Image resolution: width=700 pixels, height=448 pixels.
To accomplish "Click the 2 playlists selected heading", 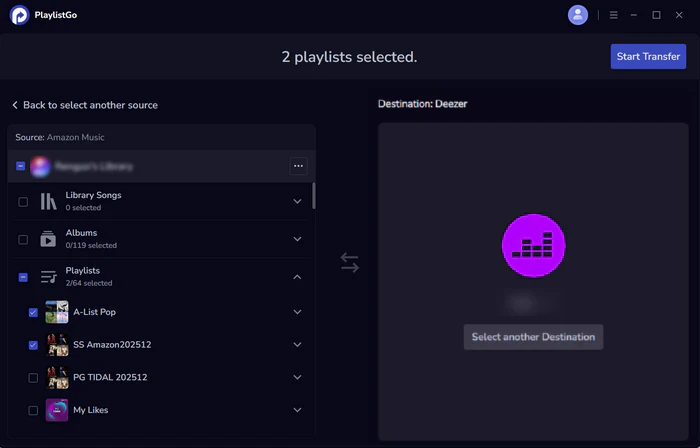I will coord(349,57).
